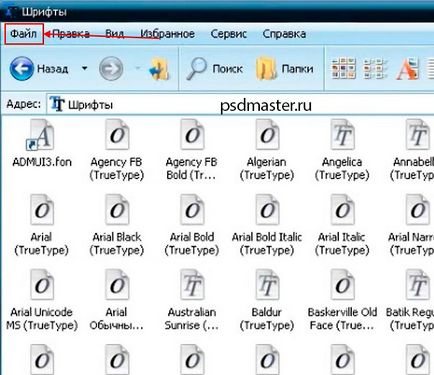Select Angelica (TrueType) font icon
The width and height of the screenshot is (434, 375).
tap(342, 135)
